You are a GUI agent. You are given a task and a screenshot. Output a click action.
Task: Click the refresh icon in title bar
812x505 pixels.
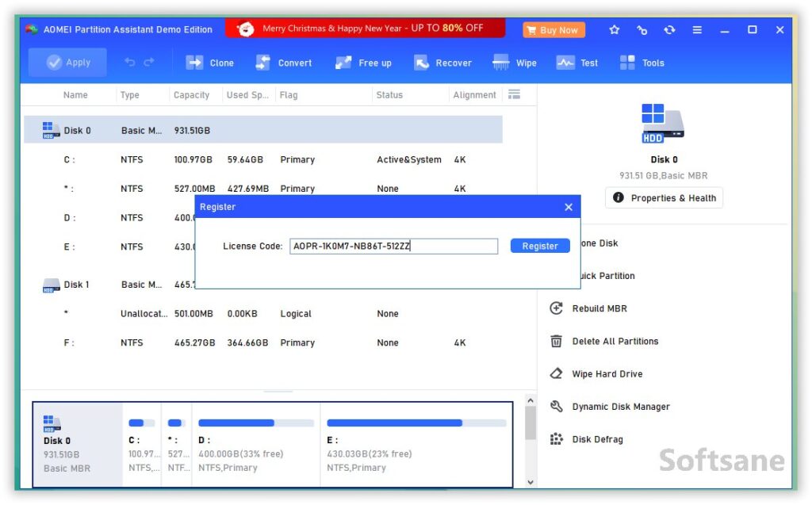coord(669,30)
